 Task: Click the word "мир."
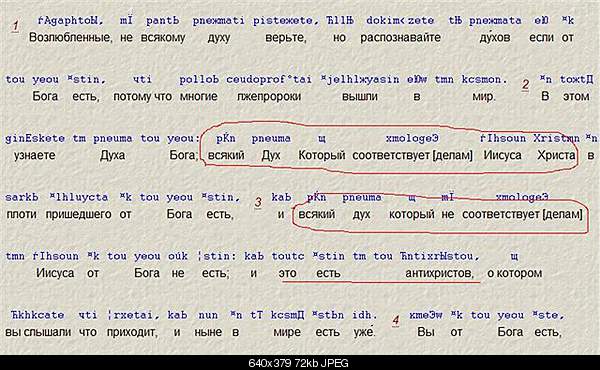click(x=484, y=96)
